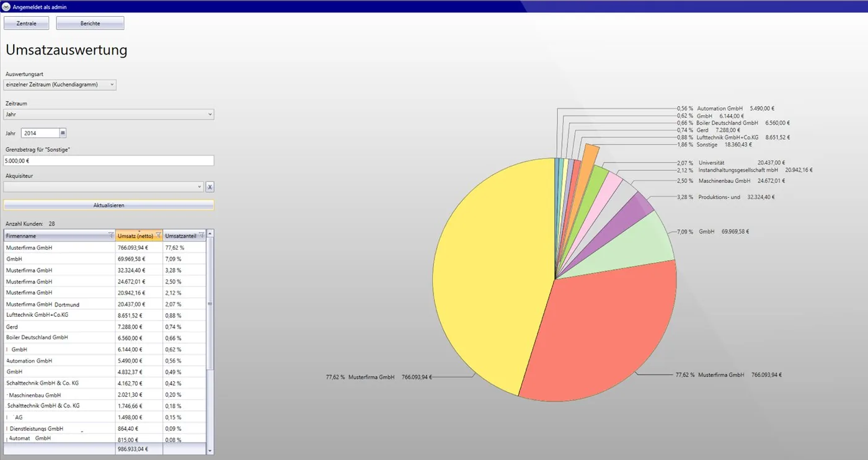Open filter icon on Umsatzanteil column
Viewport: 868px width, 460px height.
201,235
